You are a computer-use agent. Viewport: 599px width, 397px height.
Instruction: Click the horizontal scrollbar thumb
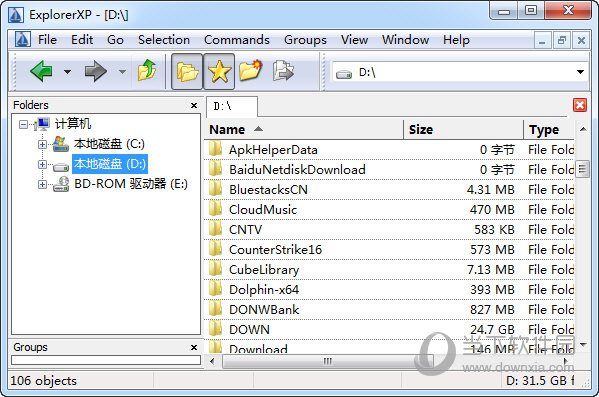click(328, 361)
